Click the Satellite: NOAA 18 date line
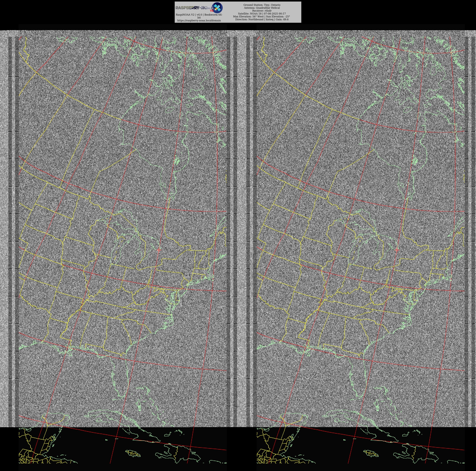The width and height of the screenshot is (476, 471). (262, 14)
